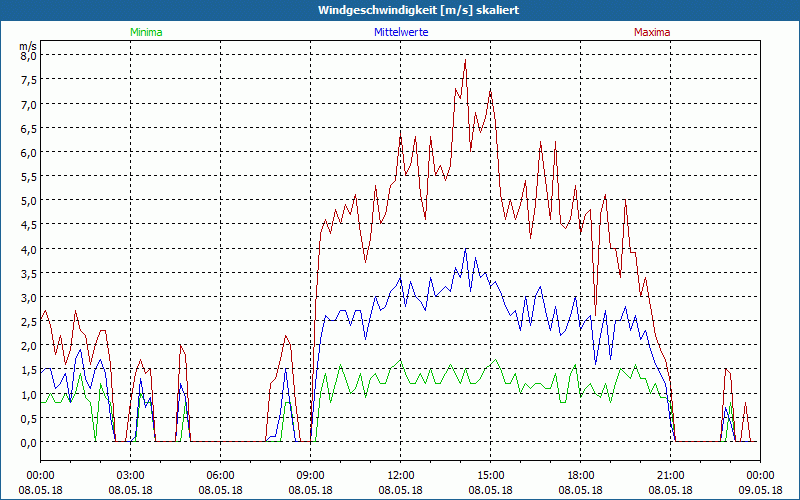Click the 3,5 y-axis label

29,273
